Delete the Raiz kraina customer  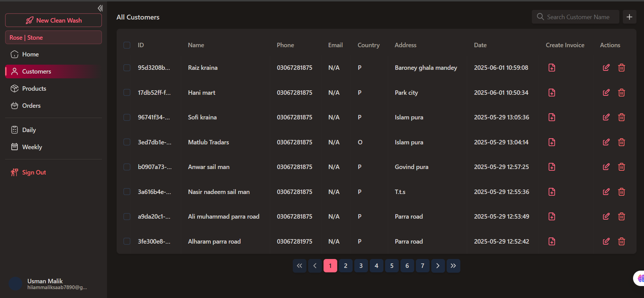tap(621, 68)
